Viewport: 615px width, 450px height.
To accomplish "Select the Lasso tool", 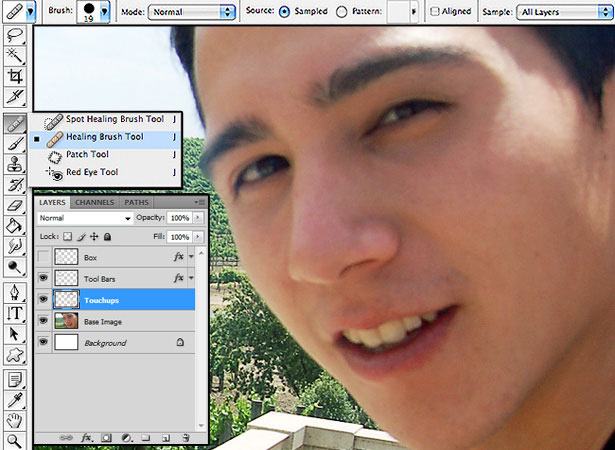I will click(15, 36).
